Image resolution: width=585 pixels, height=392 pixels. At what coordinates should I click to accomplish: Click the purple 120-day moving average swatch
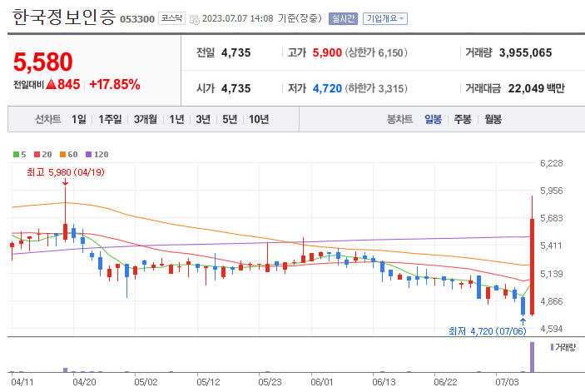click(88, 155)
